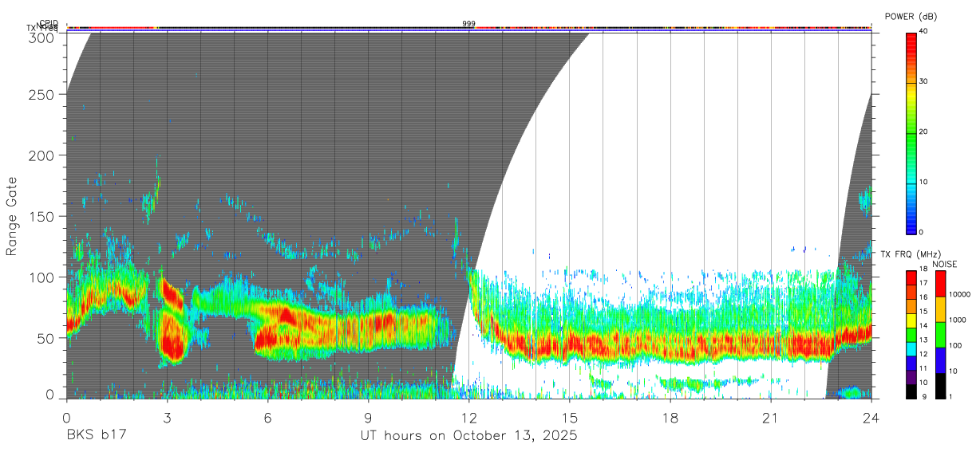This screenshot has width=980, height=452.
Task: Click the black 9-10 MHz swatch
Action: point(911,391)
